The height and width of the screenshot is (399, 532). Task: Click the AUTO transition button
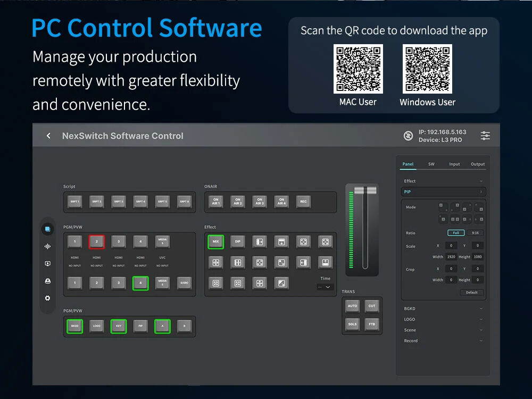(x=353, y=306)
